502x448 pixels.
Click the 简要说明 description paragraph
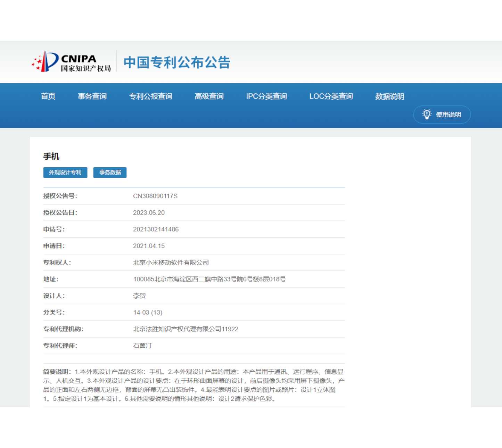[x=194, y=385]
